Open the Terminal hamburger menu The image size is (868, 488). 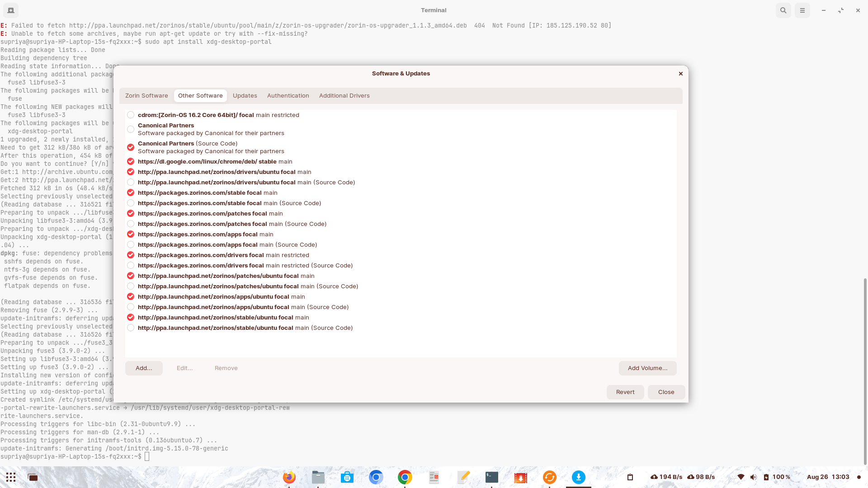[x=802, y=10]
